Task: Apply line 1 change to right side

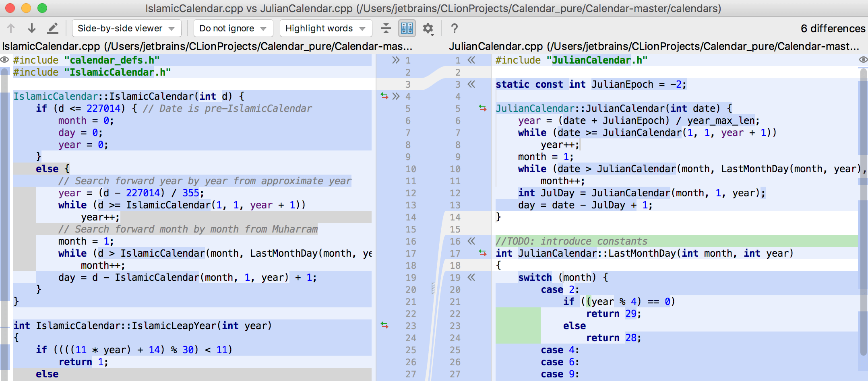Action: coord(396,60)
